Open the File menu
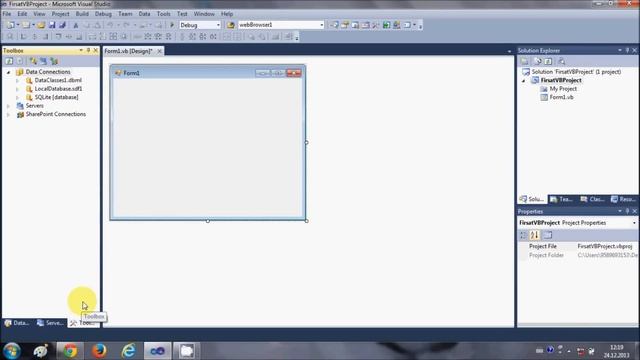Image resolution: width=640 pixels, height=360 pixels. pos(7,14)
